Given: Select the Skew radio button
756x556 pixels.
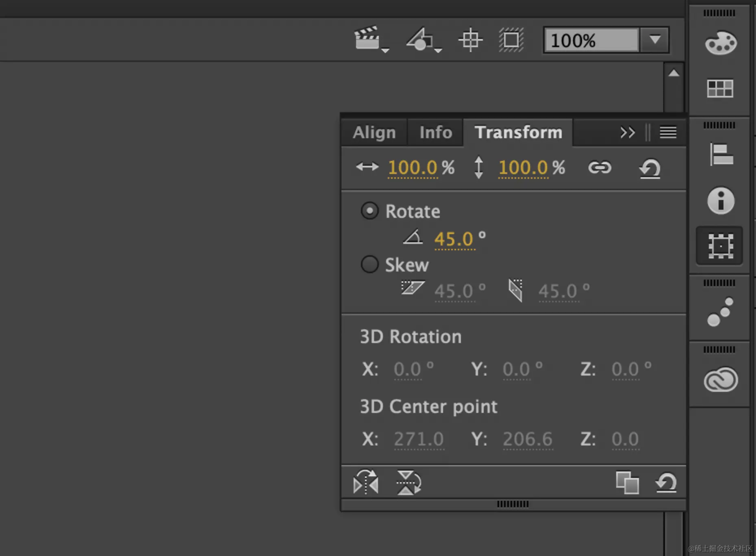Looking at the screenshot, I should [x=369, y=264].
